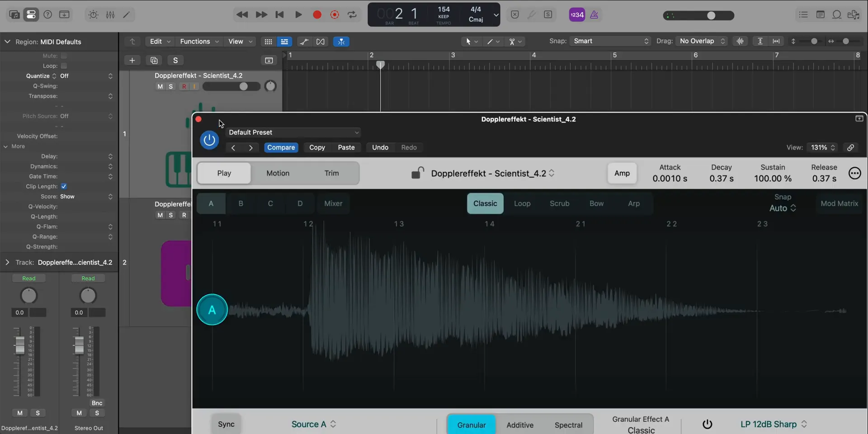Select the Spectral synthesis mode
This screenshot has height=434, width=868.
[x=568, y=425]
